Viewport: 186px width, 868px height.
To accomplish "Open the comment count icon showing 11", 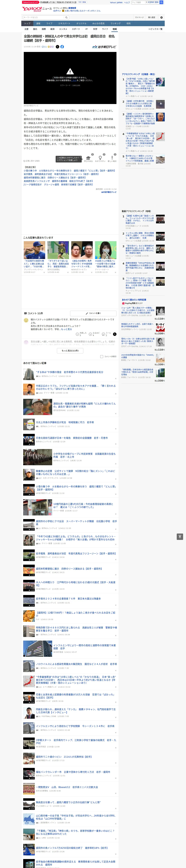I will (x=44, y=47).
